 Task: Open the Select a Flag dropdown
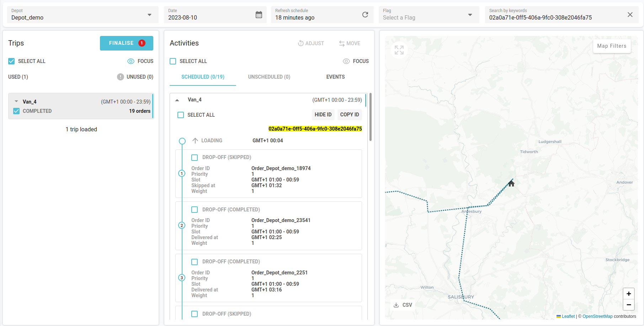pos(470,15)
